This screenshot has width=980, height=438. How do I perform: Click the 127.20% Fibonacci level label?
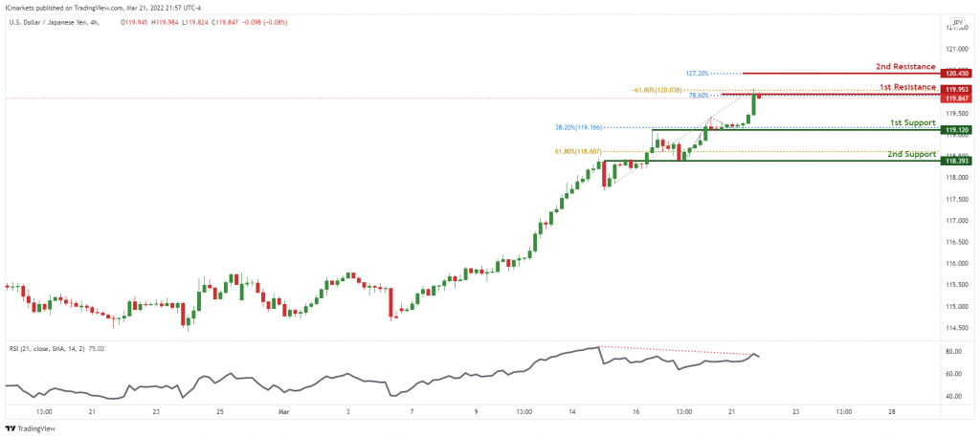[x=698, y=73]
